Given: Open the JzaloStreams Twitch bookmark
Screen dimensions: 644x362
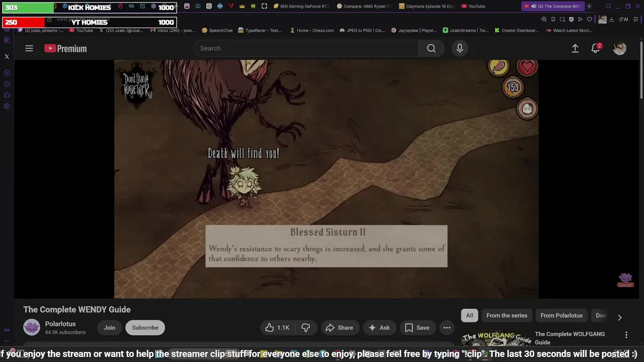Looking at the screenshot, I should coord(465,30).
